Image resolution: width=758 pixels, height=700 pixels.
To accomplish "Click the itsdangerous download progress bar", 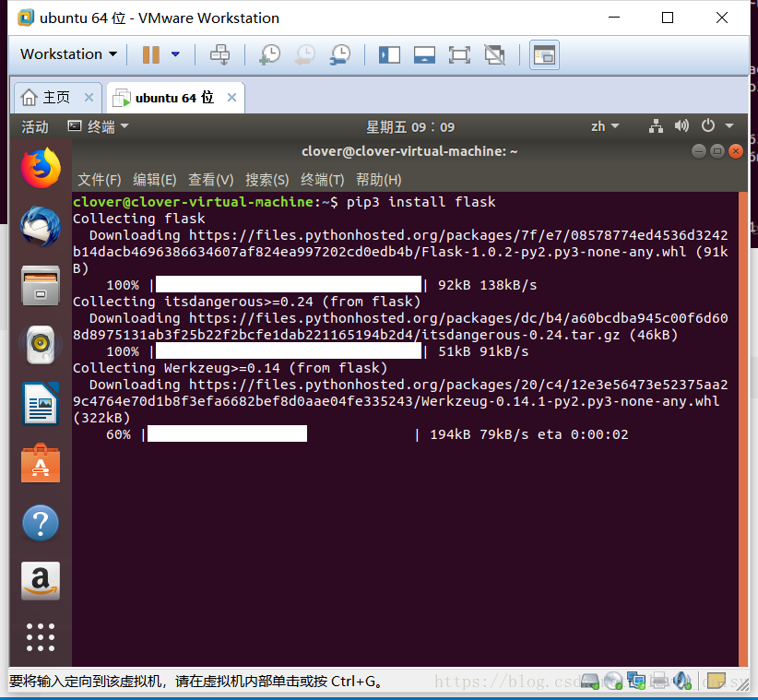I will click(x=289, y=351).
